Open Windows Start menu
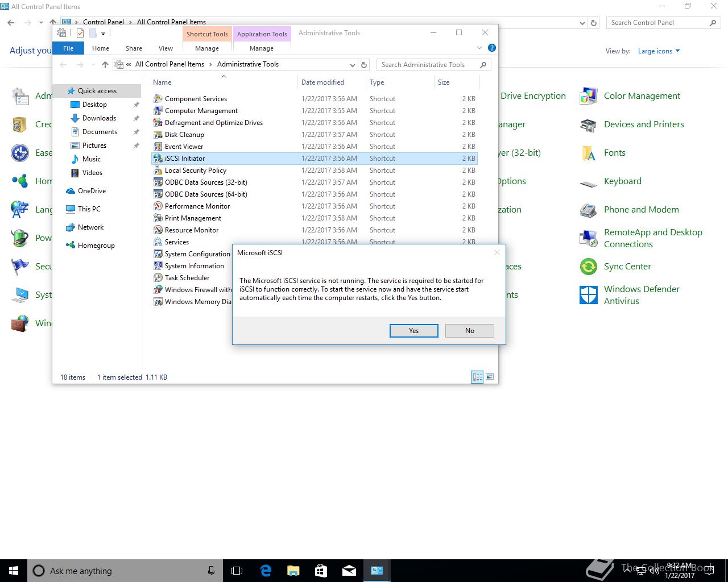 pyautogui.click(x=14, y=571)
